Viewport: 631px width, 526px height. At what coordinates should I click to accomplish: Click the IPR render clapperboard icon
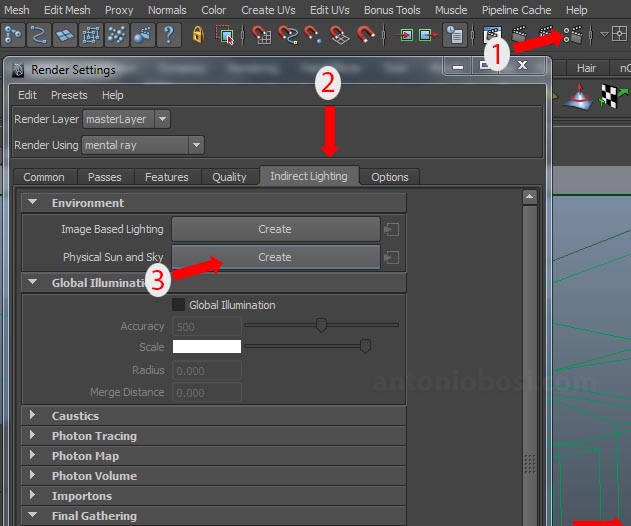[546, 34]
